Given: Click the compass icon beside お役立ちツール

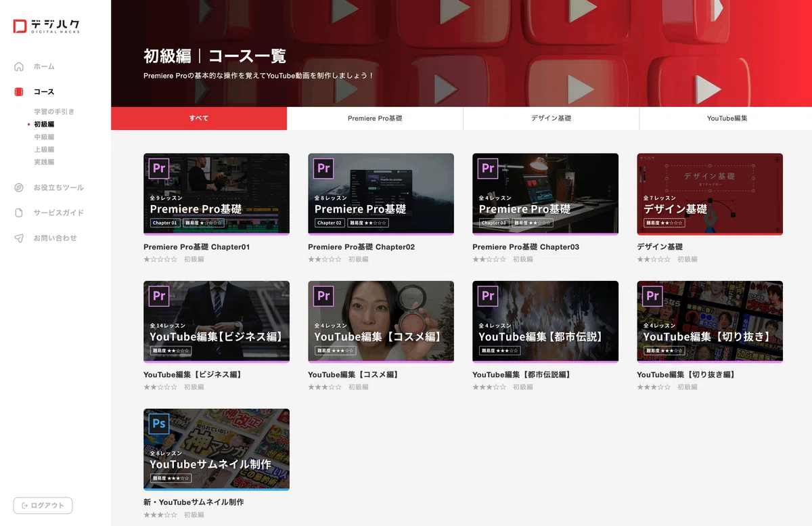Looking at the screenshot, I should pos(19,188).
